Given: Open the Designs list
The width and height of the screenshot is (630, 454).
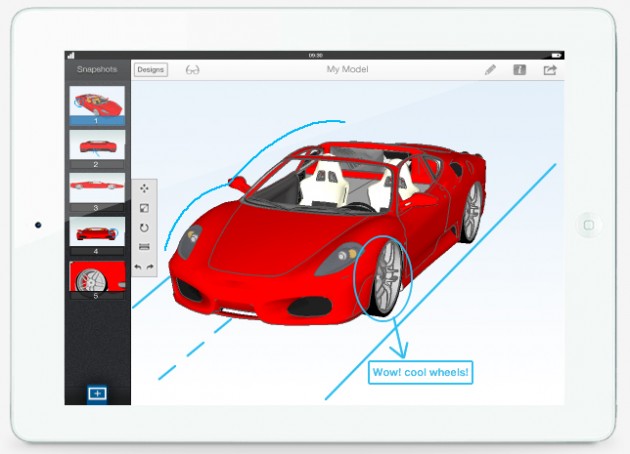Looking at the screenshot, I should [x=151, y=70].
